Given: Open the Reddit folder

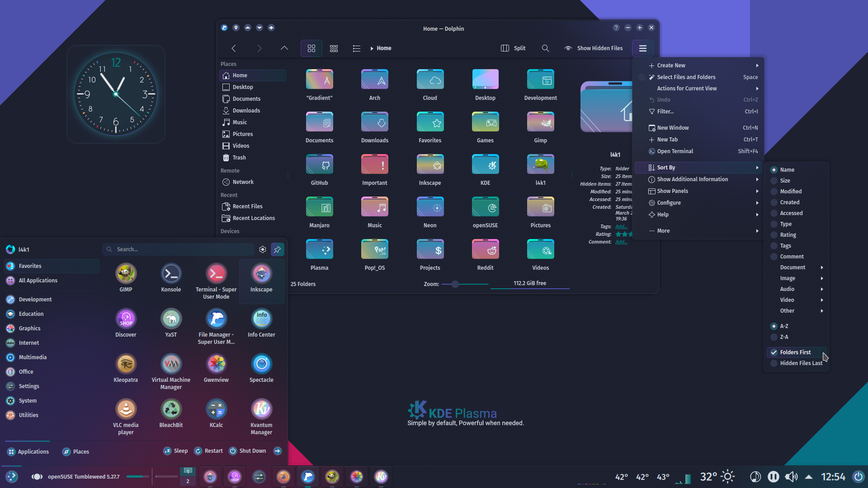Looking at the screenshot, I should pyautogui.click(x=485, y=254).
